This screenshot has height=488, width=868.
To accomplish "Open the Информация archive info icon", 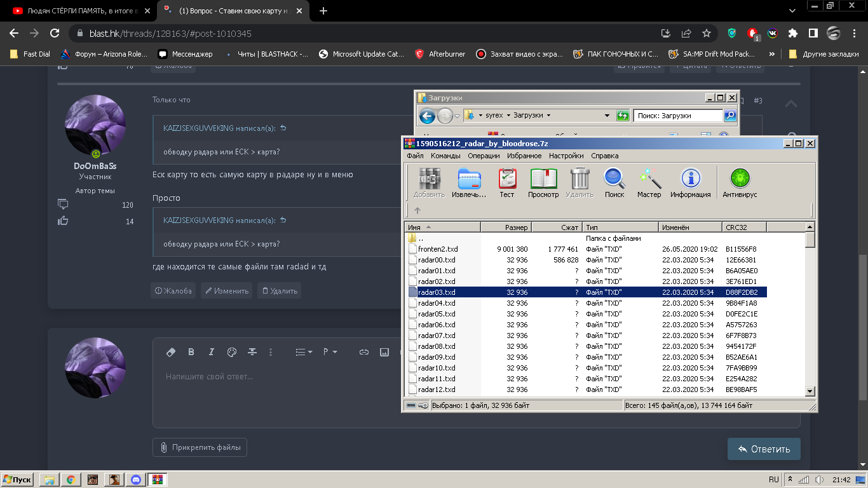I will (690, 182).
